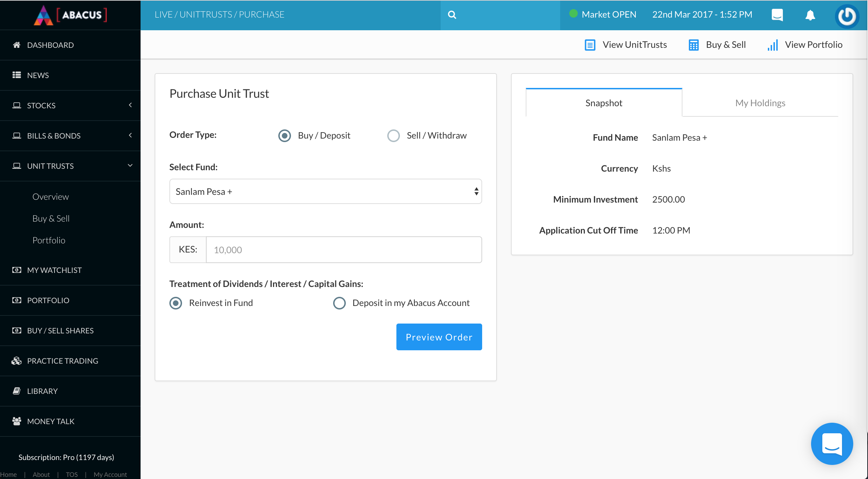Click the Dashboard navigation icon
The image size is (868, 479).
17,44
